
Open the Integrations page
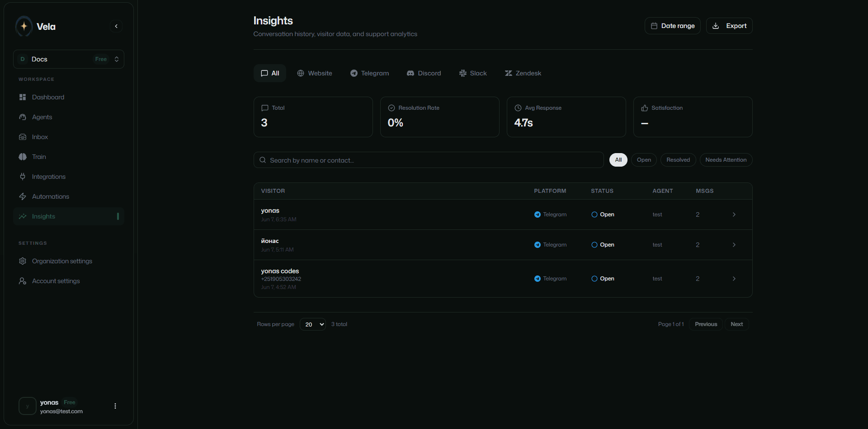coord(69,177)
